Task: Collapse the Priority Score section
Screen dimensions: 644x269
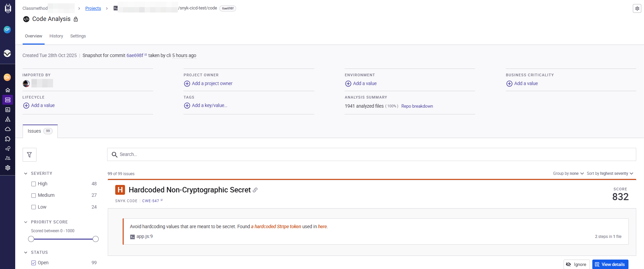Action: coord(26,222)
